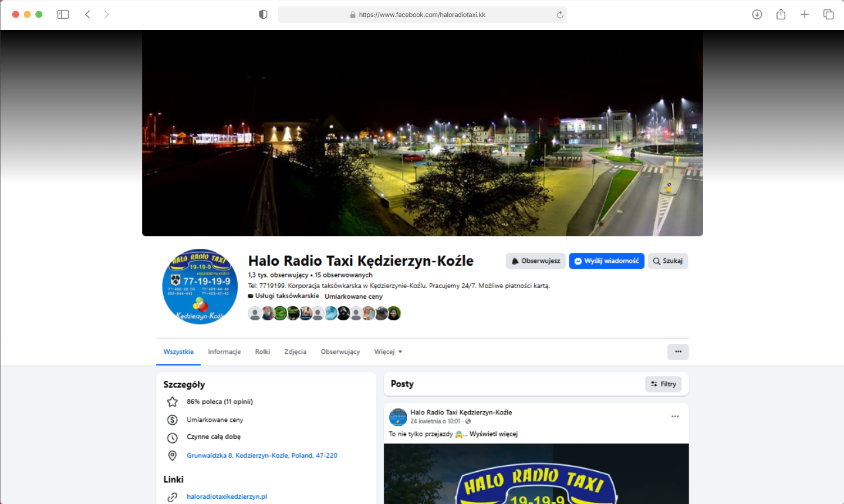Viewport: 844px width, 504px height.
Task: Click the star icon next to 86% poleca
Action: pyautogui.click(x=173, y=402)
